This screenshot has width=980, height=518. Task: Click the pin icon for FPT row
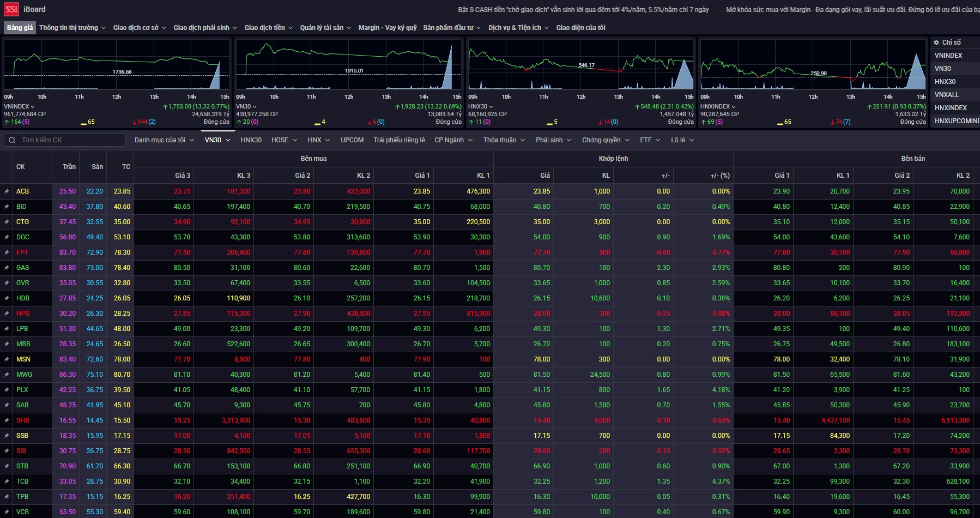point(7,252)
